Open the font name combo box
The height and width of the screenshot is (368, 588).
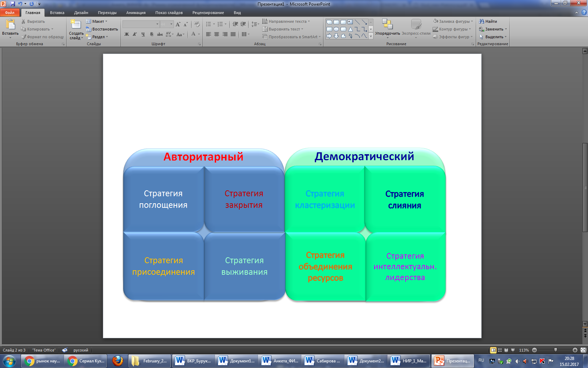[141, 24]
